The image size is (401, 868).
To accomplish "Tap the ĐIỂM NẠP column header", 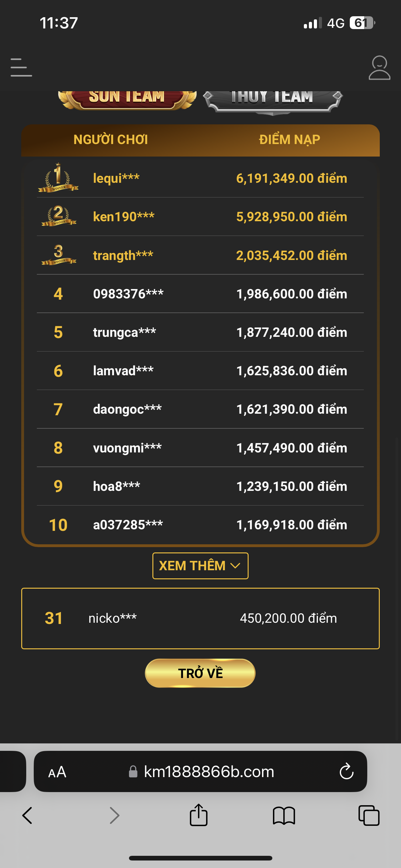I will [x=289, y=139].
